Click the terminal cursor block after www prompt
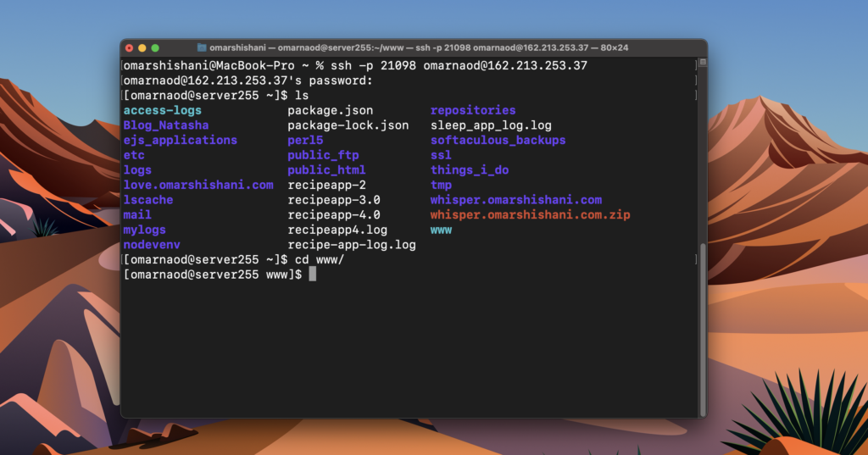The width and height of the screenshot is (868, 455). coord(312,274)
